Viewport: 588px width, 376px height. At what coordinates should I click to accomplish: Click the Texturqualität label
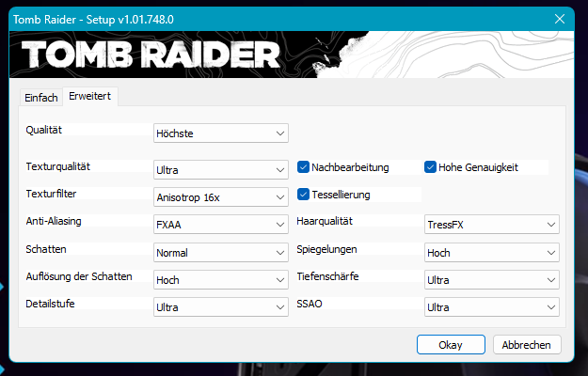pos(58,166)
